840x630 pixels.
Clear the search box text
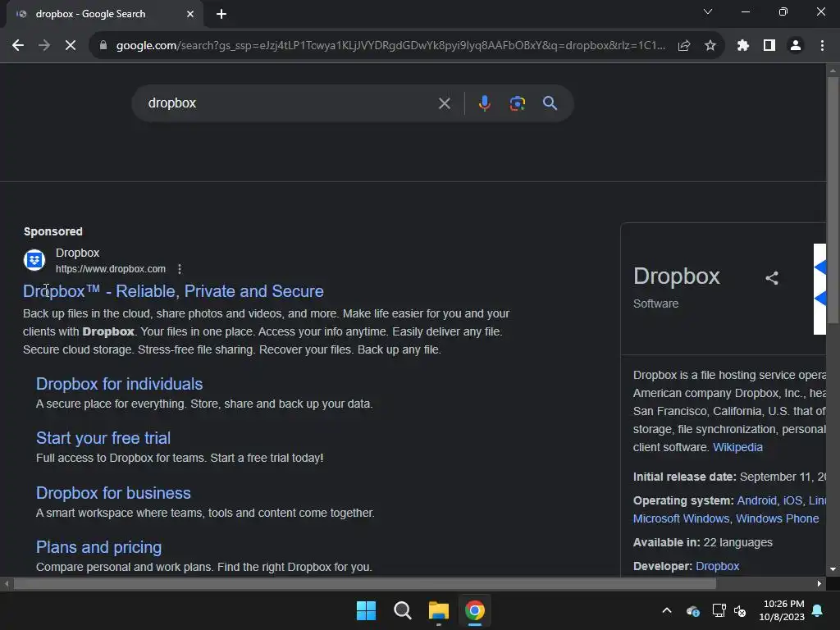[444, 103]
